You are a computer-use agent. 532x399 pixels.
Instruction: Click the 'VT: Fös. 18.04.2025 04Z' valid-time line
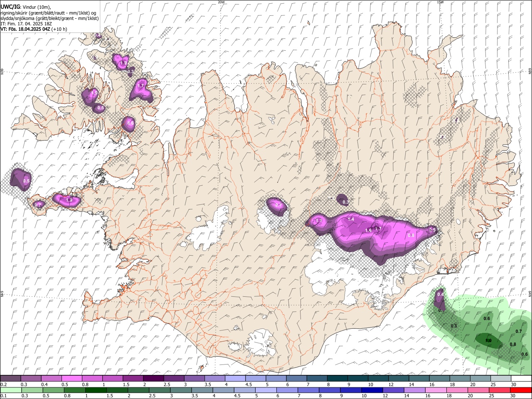(34, 29)
